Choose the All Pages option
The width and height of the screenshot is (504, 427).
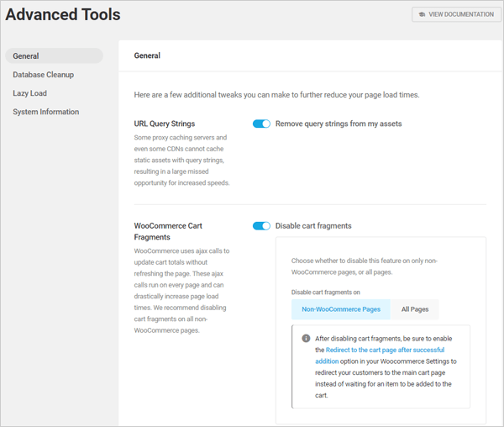pyautogui.click(x=415, y=309)
